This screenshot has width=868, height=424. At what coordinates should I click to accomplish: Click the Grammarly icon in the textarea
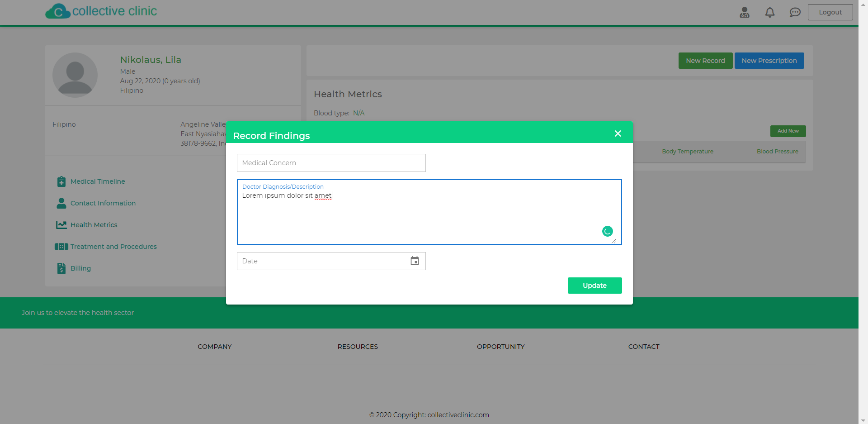(608, 231)
